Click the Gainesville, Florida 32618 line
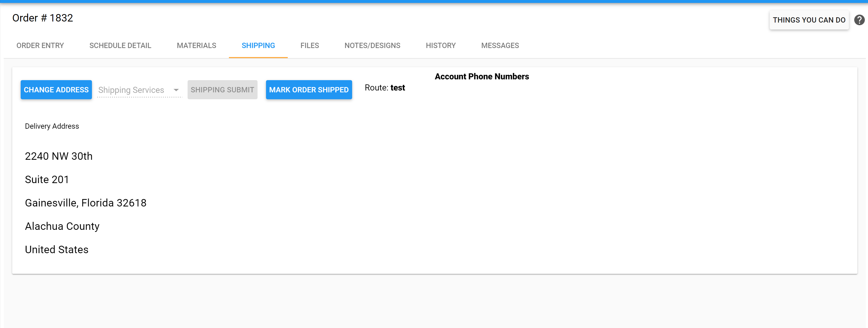Screen dimensions: 868x328 coord(86,203)
